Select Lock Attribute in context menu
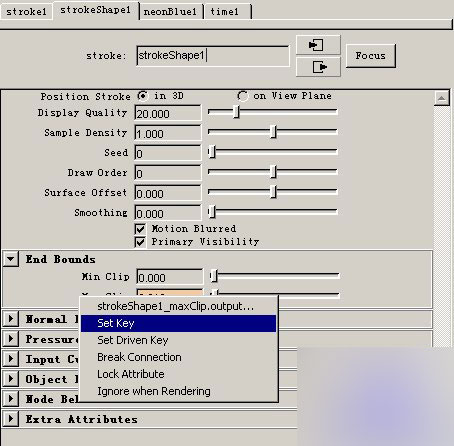Screen dimensions: 454x446 178,374
